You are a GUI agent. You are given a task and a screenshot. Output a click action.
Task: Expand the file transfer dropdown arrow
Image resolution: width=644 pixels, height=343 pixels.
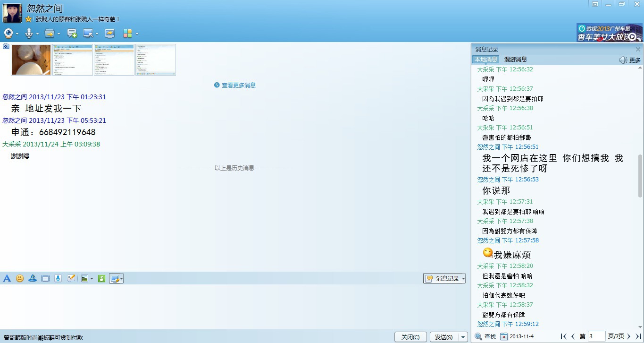pyautogui.click(x=59, y=34)
